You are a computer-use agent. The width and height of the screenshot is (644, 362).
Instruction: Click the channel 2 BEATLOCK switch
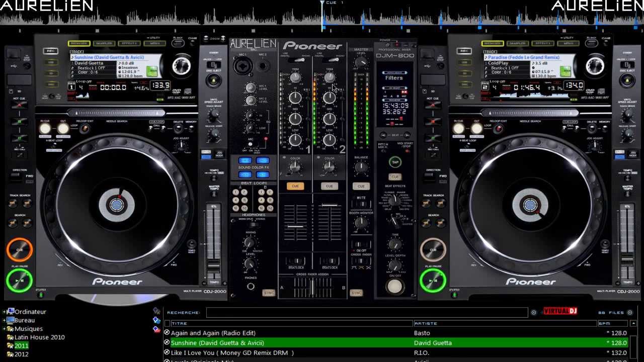tap(330, 261)
